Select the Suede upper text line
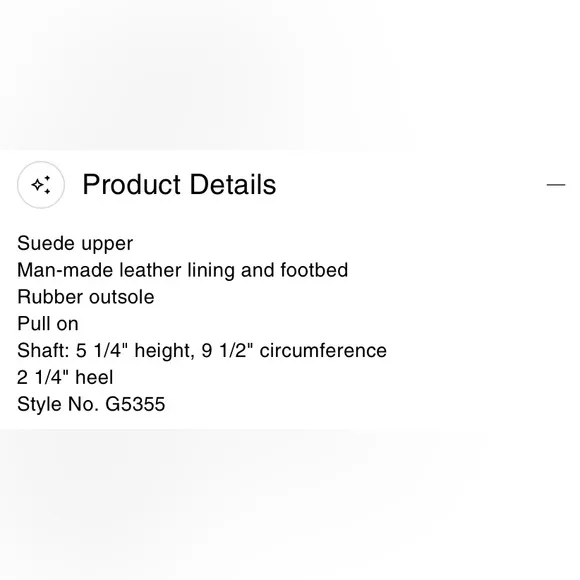 (x=75, y=244)
